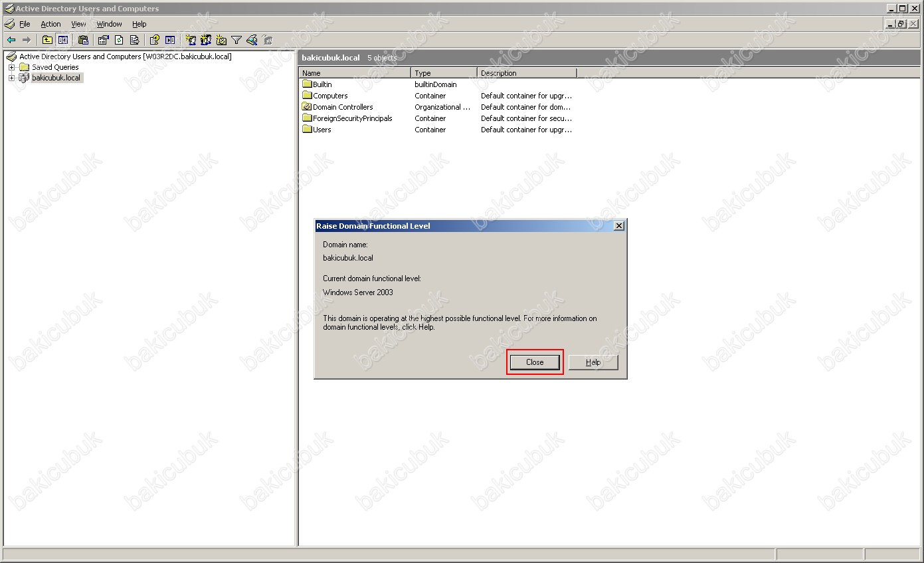Click 'Organizational ...' type cell

(442, 107)
